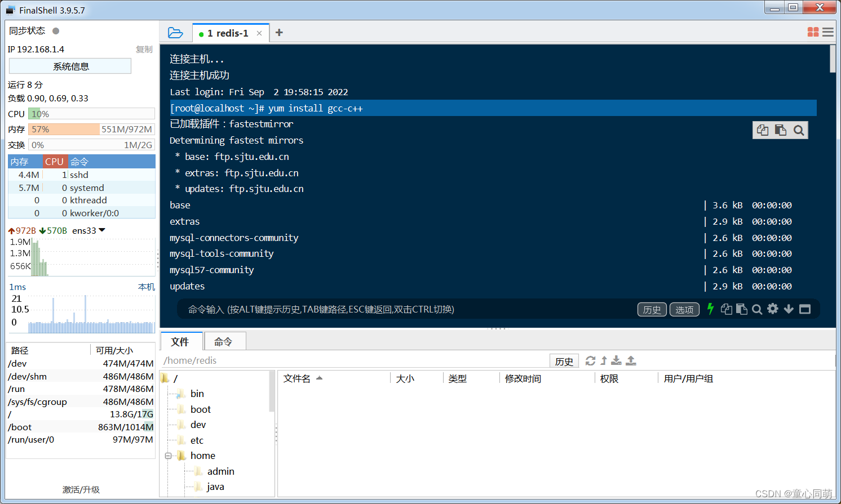Screen dimensions: 841x504
Task: Switch to the 命令 tab
Action: (224, 342)
